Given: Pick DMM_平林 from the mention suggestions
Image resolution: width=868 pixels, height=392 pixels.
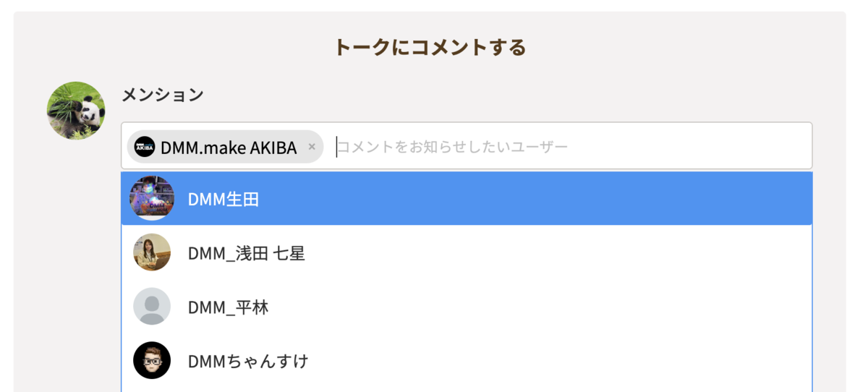Looking at the screenshot, I should [228, 307].
